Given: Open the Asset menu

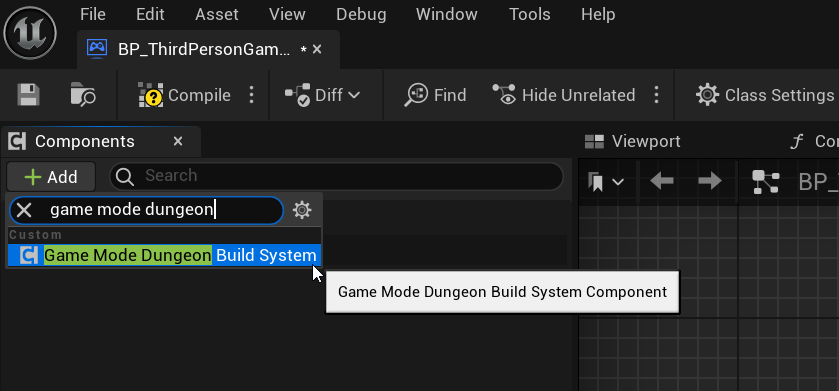Looking at the screenshot, I should click(217, 14).
